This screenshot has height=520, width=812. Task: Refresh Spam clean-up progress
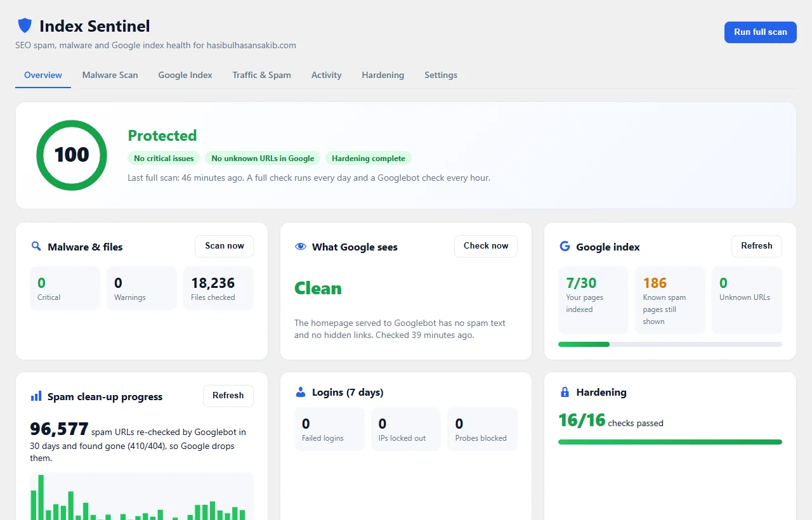[228, 396]
